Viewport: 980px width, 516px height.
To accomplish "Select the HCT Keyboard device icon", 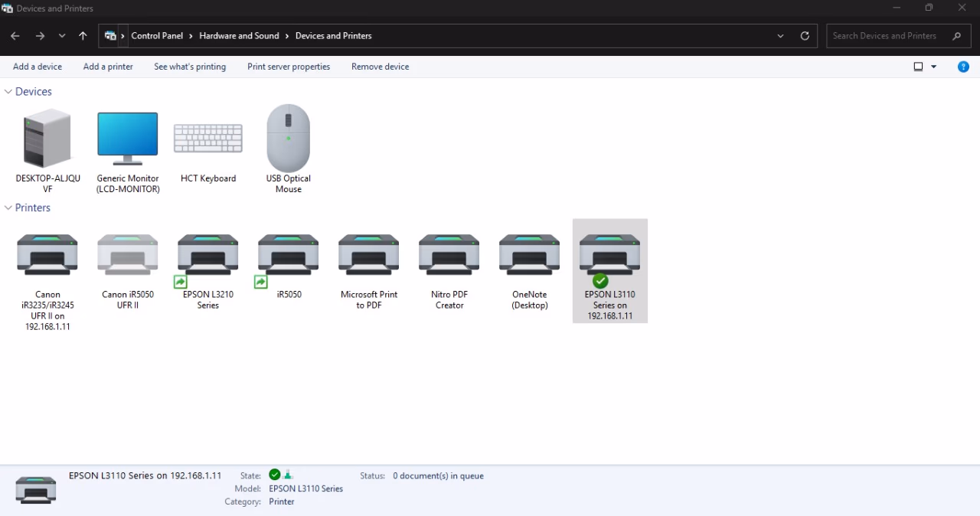I will [208, 139].
